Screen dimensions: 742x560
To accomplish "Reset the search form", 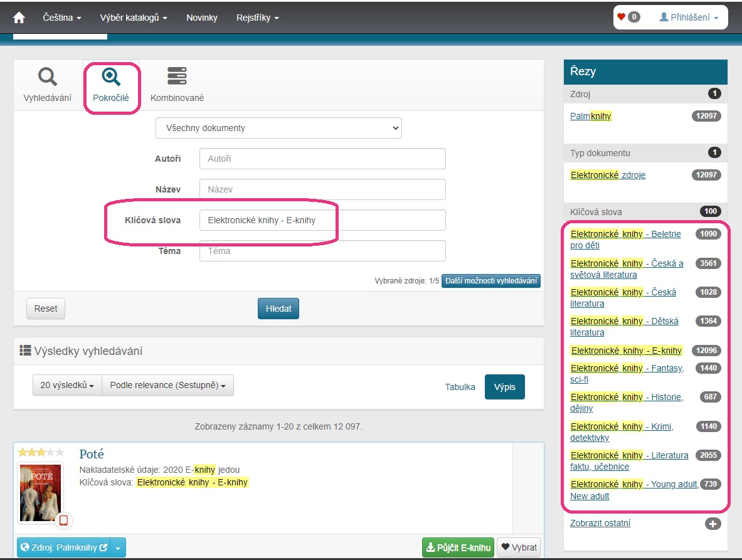I will [x=45, y=309].
